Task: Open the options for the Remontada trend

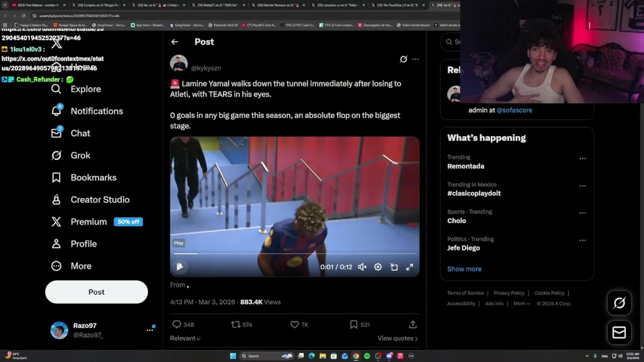Action: [x=583, y=158]
